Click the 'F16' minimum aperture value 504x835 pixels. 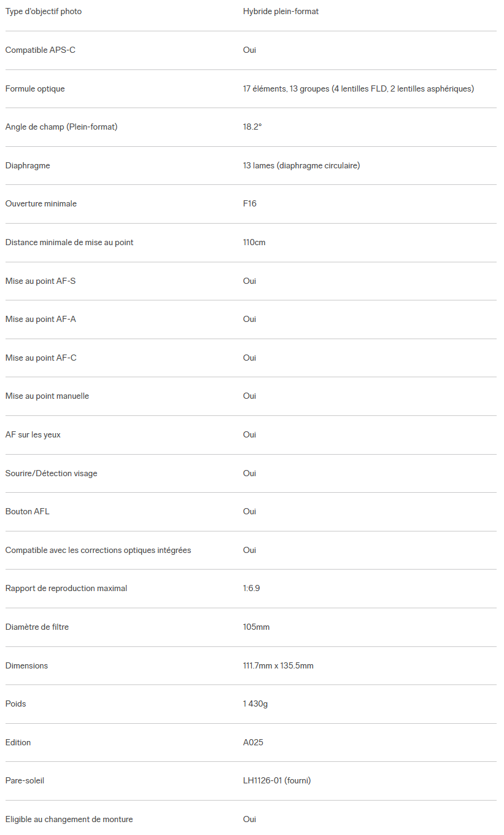pos(250,203)
